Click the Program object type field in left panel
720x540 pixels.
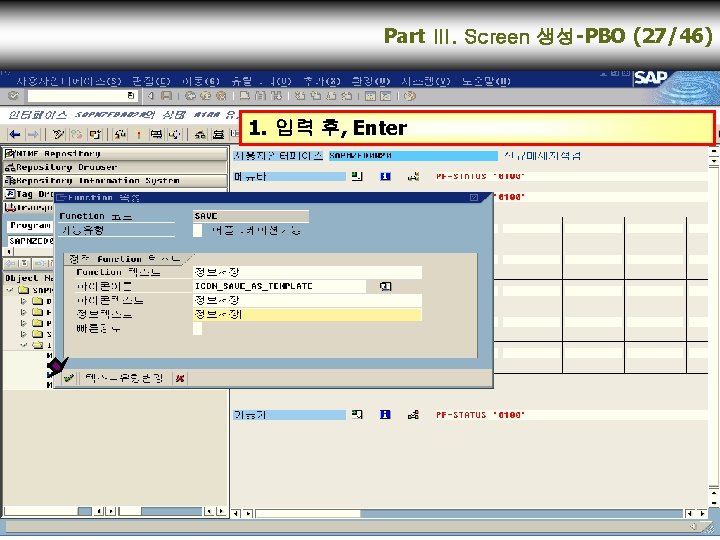tap(30, 225)
